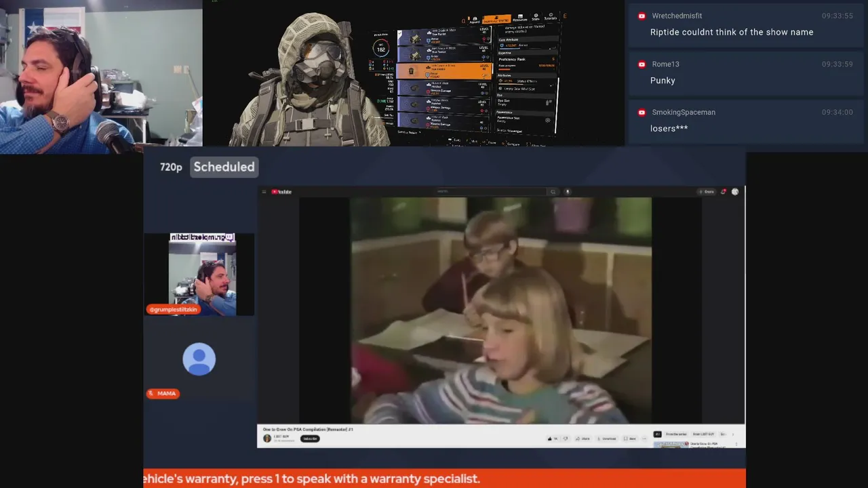Click the orange warranty ticker banner

[x=444, y=479]
